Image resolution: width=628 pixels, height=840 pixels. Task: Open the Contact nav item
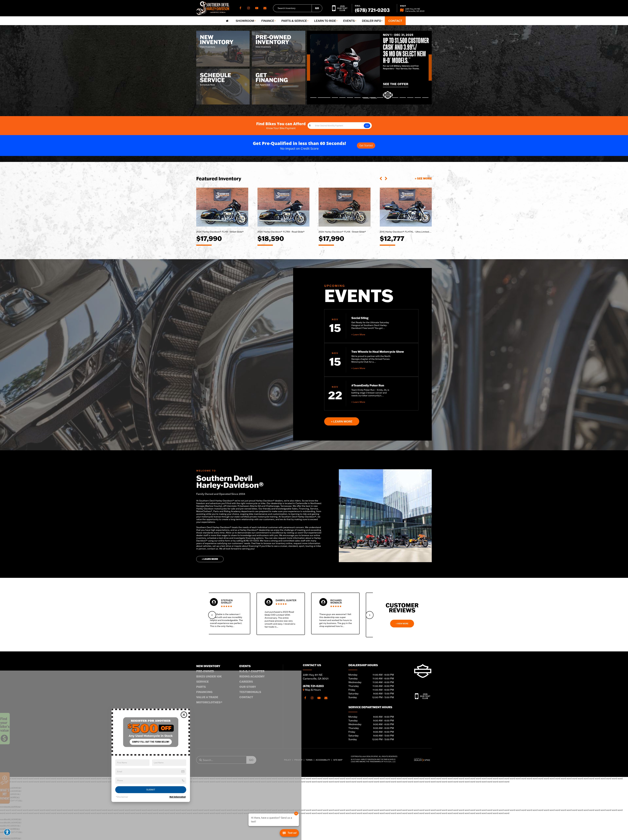[395, 21]
